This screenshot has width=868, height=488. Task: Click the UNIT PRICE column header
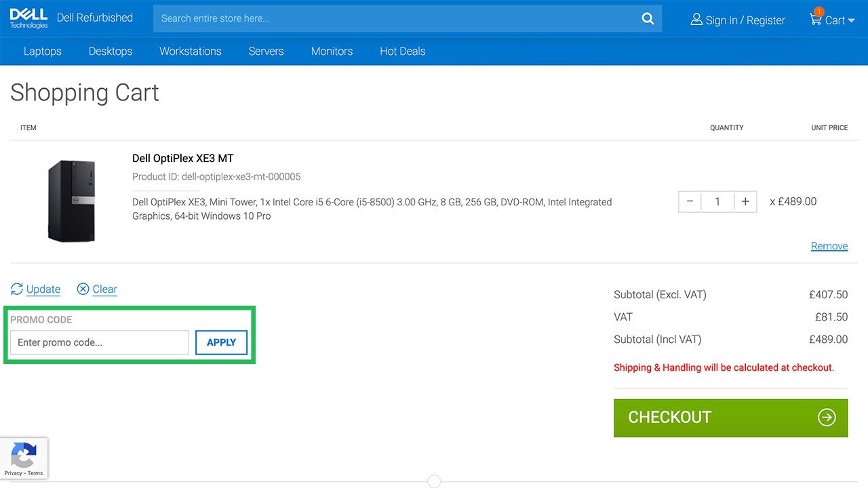pyautogui.click(x=829, y=127)
